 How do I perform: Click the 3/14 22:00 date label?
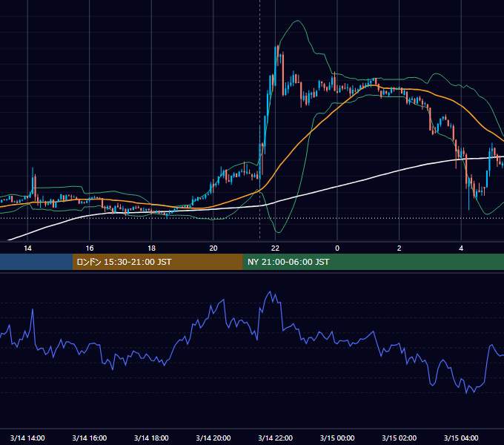[x=276, y=438]
